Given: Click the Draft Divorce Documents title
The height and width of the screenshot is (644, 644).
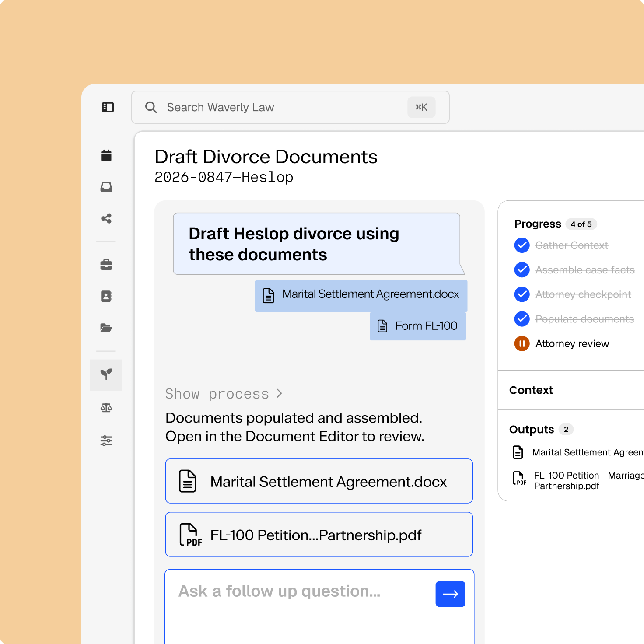Looking at the screenshot, I should click(266, 157).
